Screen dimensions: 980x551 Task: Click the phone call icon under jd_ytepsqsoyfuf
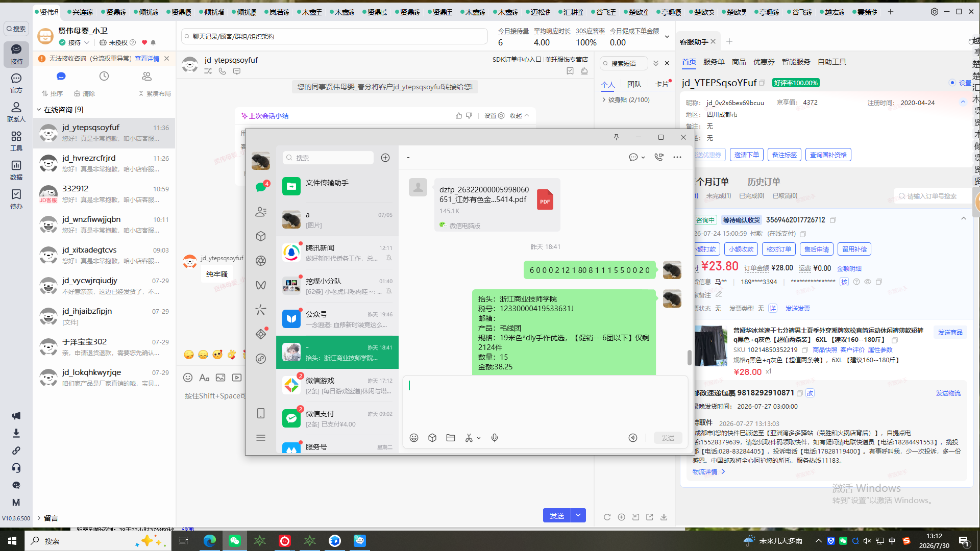point(223,71)
